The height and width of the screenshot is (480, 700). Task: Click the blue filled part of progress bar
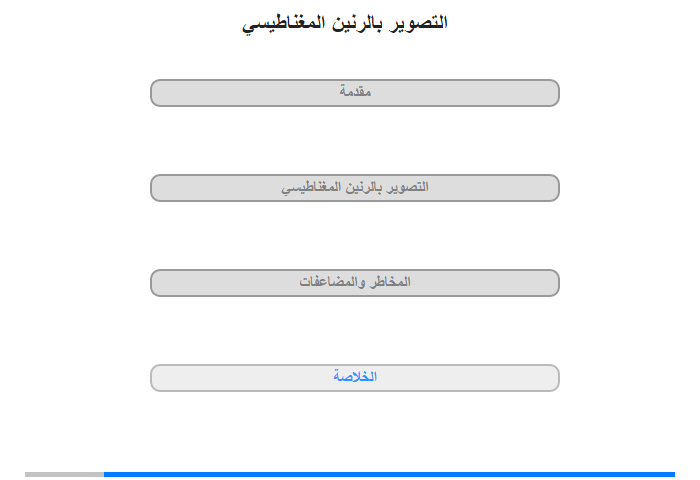(x=389, y=474)
